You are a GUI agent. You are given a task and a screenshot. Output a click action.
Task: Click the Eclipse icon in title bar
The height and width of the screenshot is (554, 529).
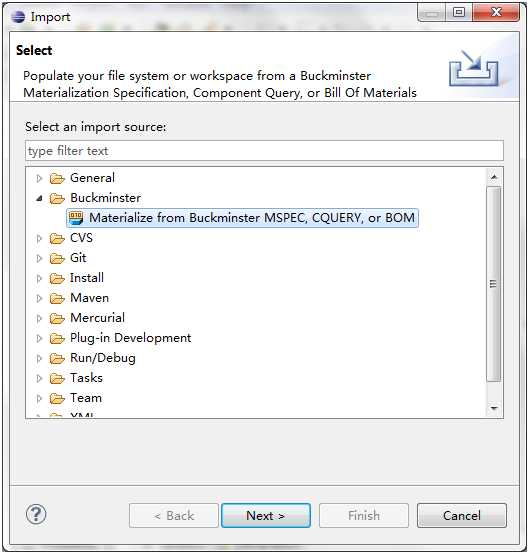tap(18, 17)
